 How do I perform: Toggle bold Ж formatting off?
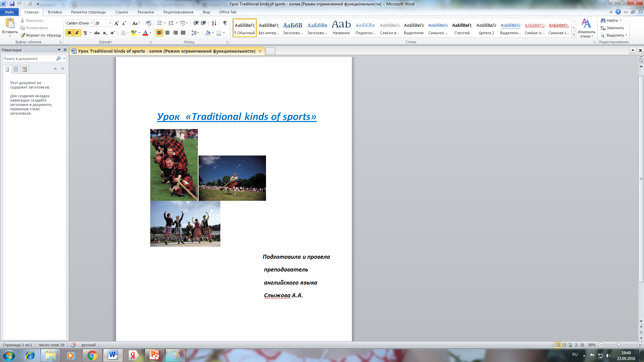tap(69, 33)
